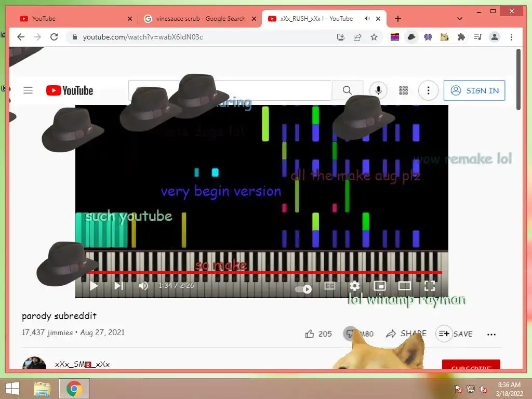This screenshot has height=399, width=532.
Task: Switch to the vinesauce scrub Google Search tab
Action: pyautogui.click(x=200, y=19)
